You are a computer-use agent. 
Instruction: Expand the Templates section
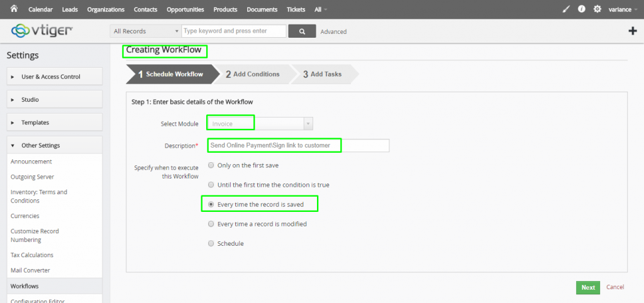tap(55, 123)
